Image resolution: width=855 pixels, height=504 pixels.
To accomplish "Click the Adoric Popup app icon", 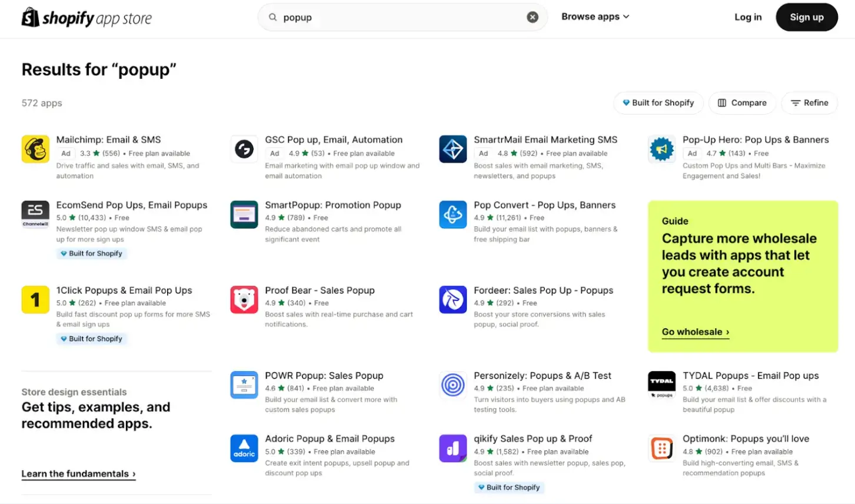I will [244, 448].
